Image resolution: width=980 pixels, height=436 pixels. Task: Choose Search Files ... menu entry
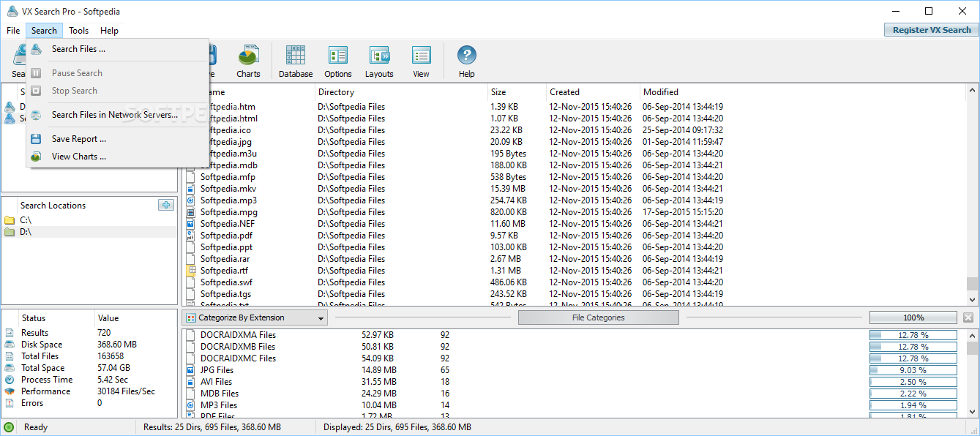pyautogui.click(x=117, y=49)
